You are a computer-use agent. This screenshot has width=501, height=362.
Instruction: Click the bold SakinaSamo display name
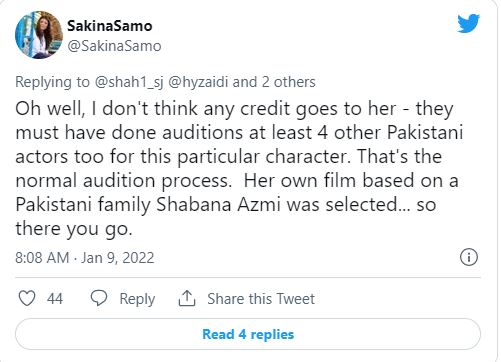pyautogui.click(x=110, y=26)
